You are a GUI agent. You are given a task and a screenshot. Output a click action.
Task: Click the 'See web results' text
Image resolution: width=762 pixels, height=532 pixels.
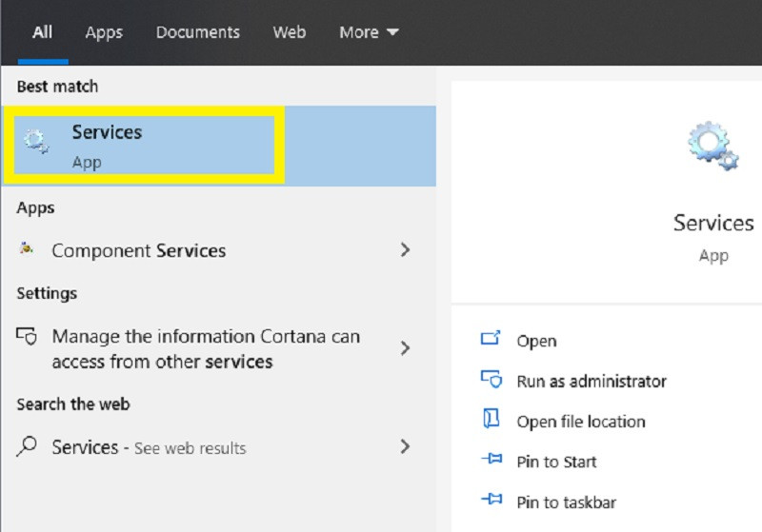coord(190,448)
